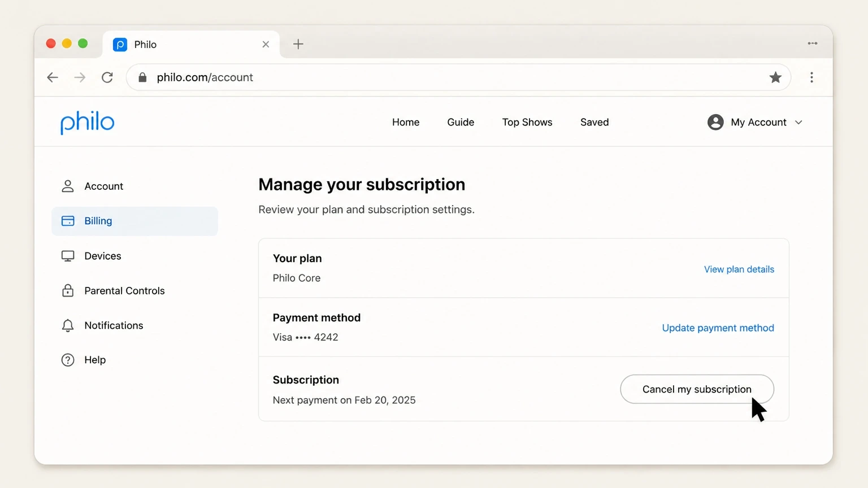Viewport: 868px width, 488px height.
Task: Click the Subscription label
Action: click(x=306, y=380)
